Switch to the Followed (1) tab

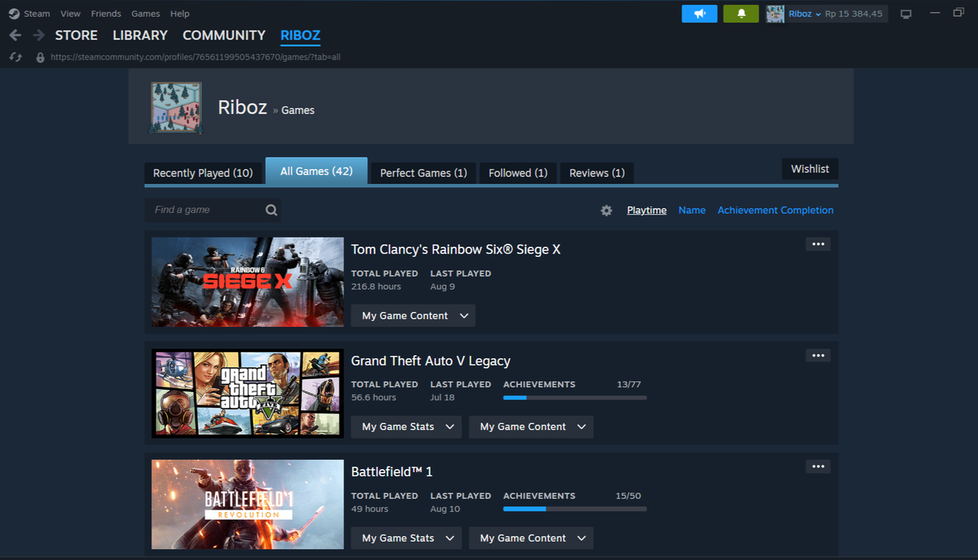click(x=518, y=173)
